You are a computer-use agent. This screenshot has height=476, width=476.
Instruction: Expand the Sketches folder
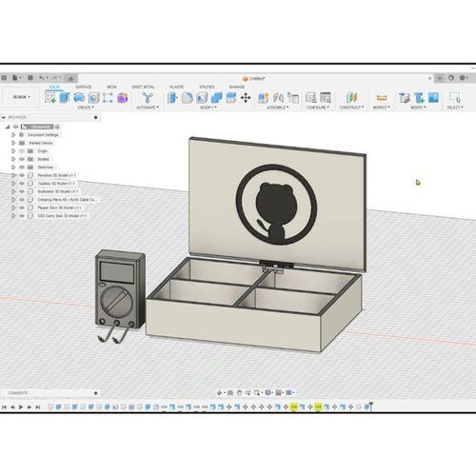(13, 167)
